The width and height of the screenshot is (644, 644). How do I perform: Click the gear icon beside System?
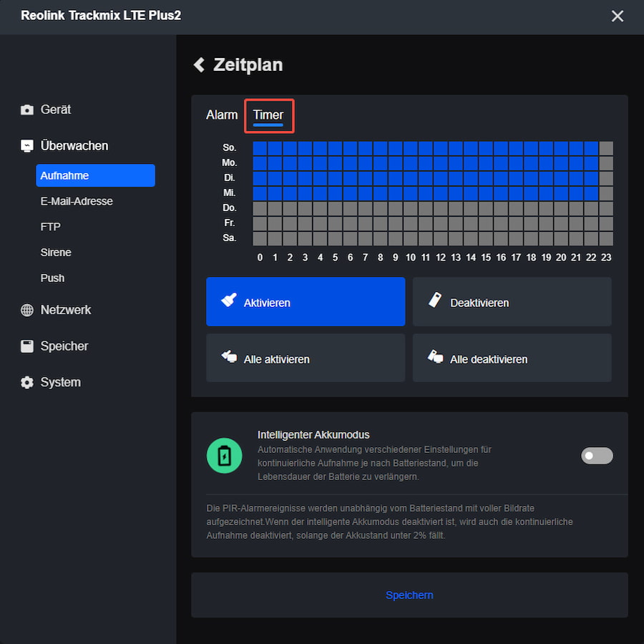tap(27, 382)
